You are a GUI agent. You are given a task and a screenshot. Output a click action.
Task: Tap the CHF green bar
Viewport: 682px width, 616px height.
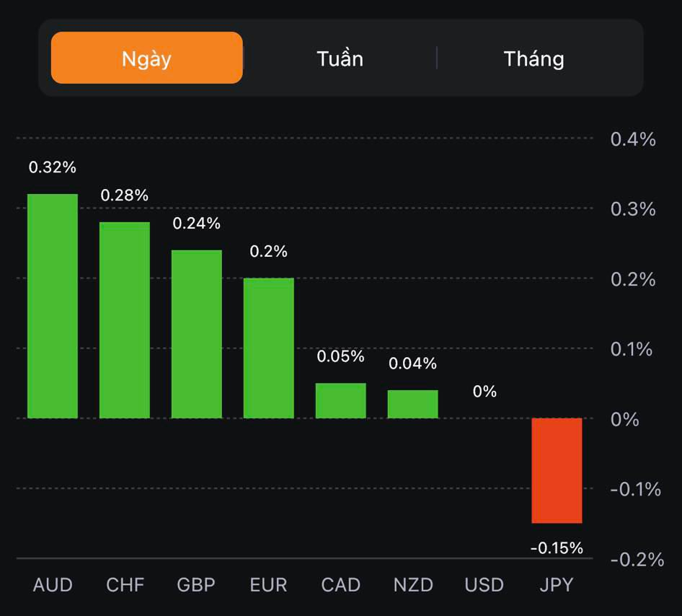[x=125, y=320]
